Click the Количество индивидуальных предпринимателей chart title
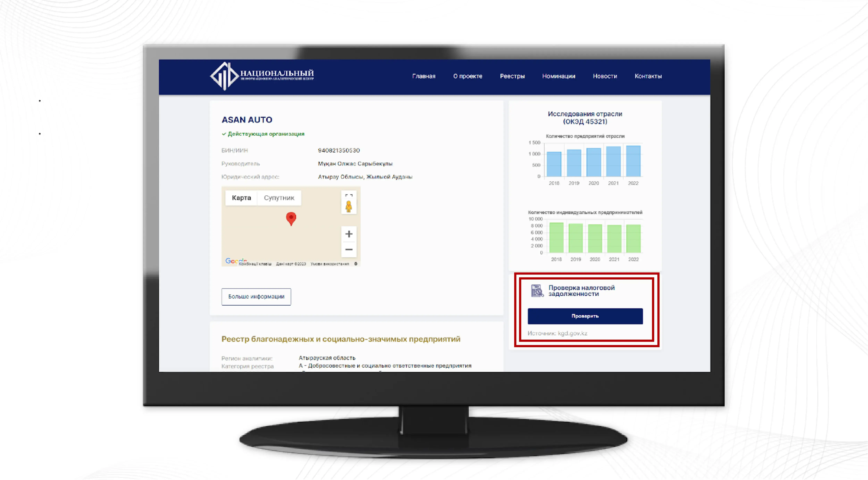This screenshot has width=868, height=480. [585, 212]
